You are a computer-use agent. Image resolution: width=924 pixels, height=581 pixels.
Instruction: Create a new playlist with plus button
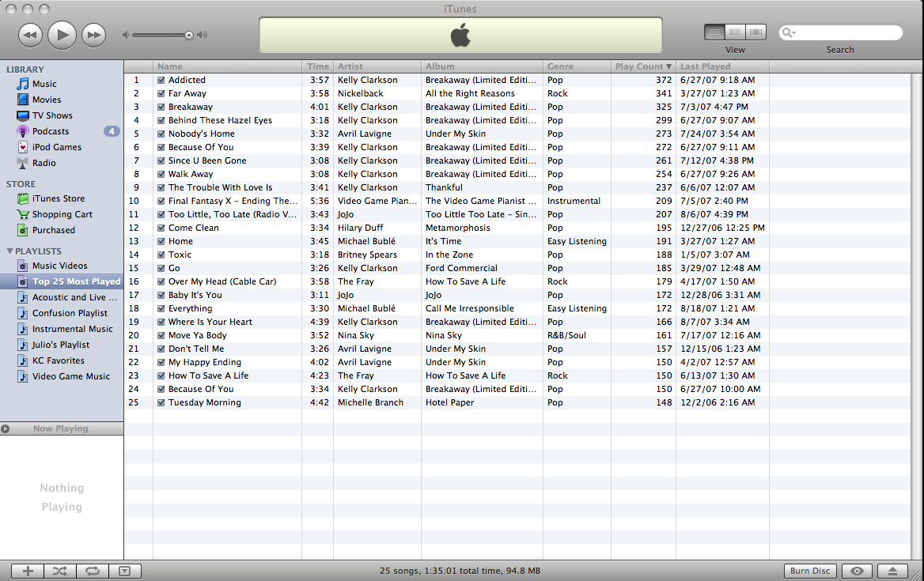pos(28,571)
